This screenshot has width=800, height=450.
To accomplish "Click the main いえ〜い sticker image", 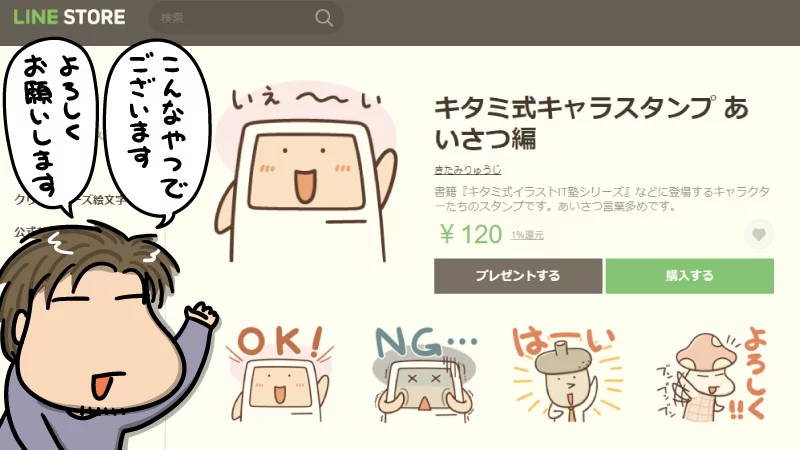I will 305,173.
